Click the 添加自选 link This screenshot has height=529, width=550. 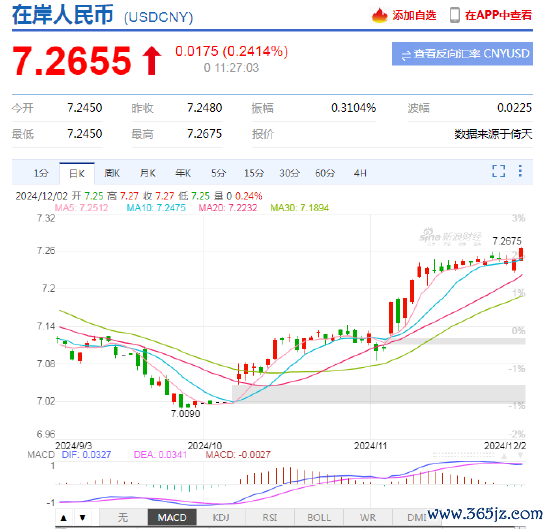(414, 15)
